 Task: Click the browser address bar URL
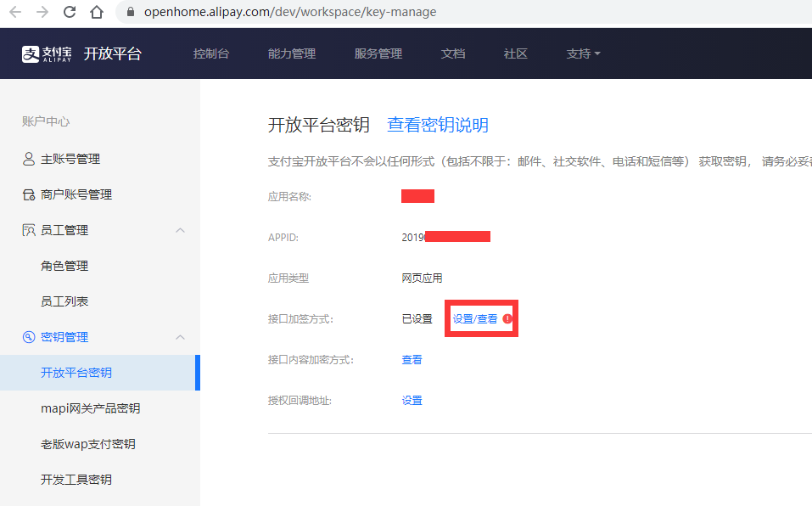[x=290, y=13]
